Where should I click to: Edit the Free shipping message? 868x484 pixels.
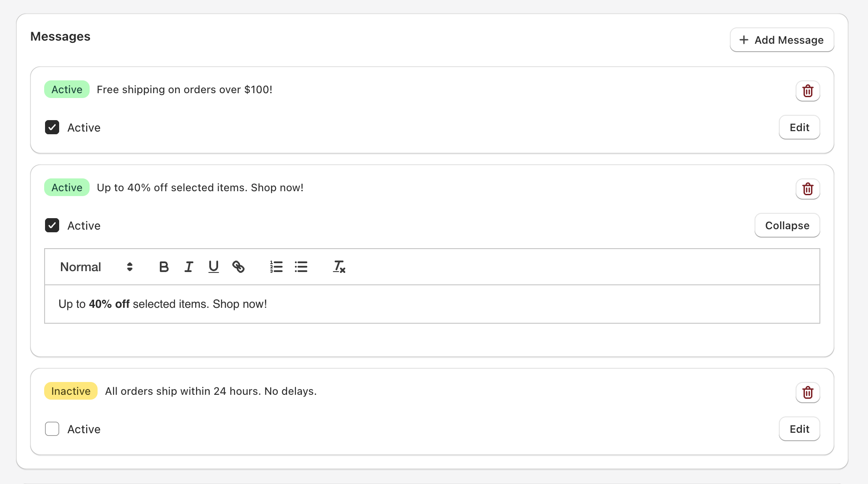(799, 127)
